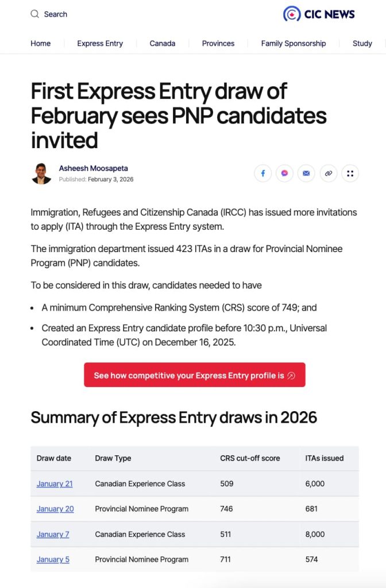Open the January 21 draw link
The width and height of the screenshot is (386, 588).
55,483
